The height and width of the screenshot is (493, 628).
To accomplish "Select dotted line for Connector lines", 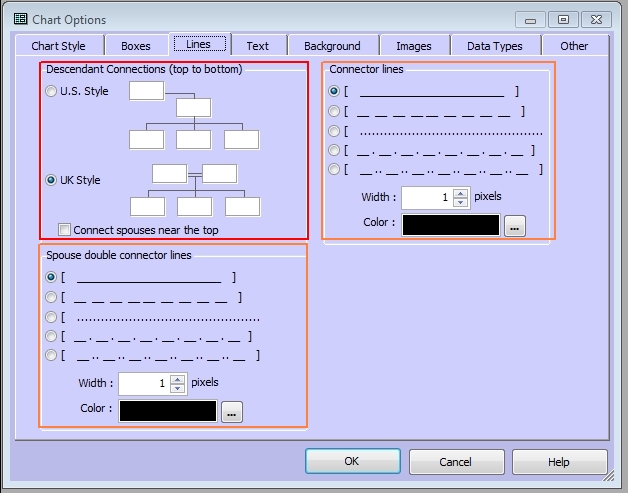I will pos(334,131).
